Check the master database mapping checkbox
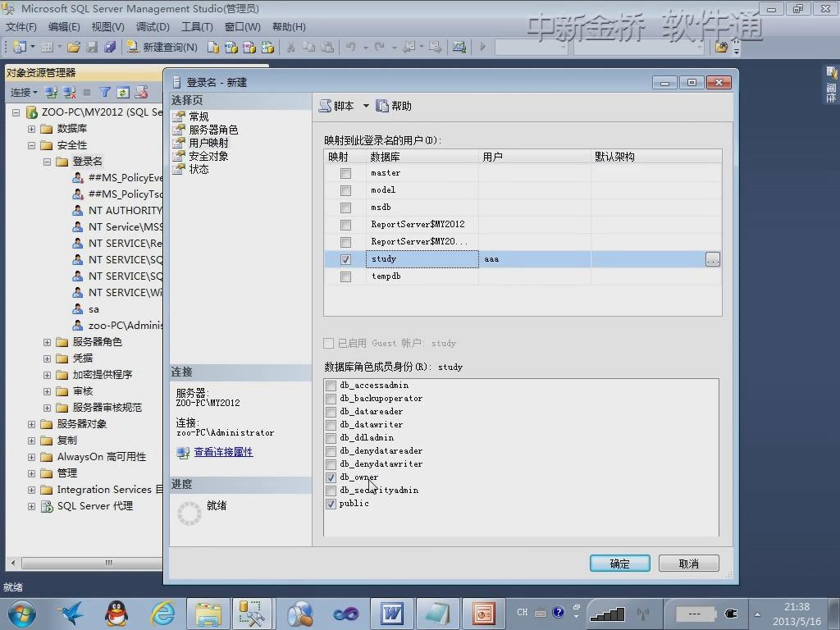Screen dimensions: 840x630 pos(345,173)
